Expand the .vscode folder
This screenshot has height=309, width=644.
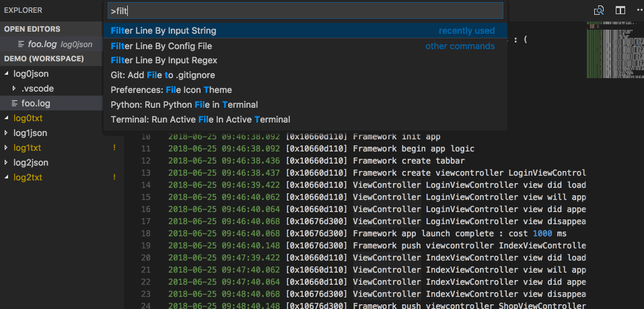[14, 89]
